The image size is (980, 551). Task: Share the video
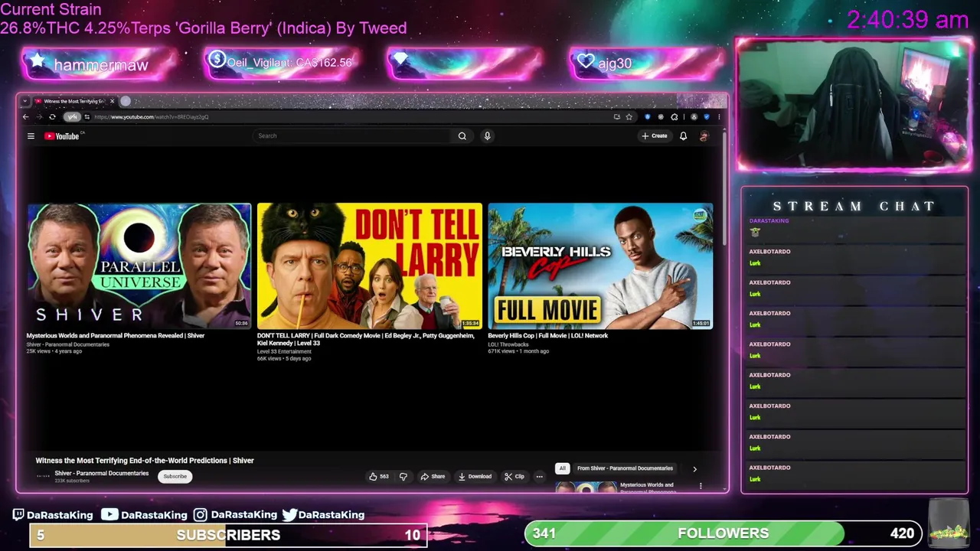(x=433, y=477)
